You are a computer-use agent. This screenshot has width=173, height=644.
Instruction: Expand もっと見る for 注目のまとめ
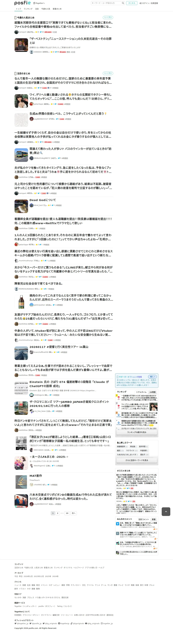[108, 73]
